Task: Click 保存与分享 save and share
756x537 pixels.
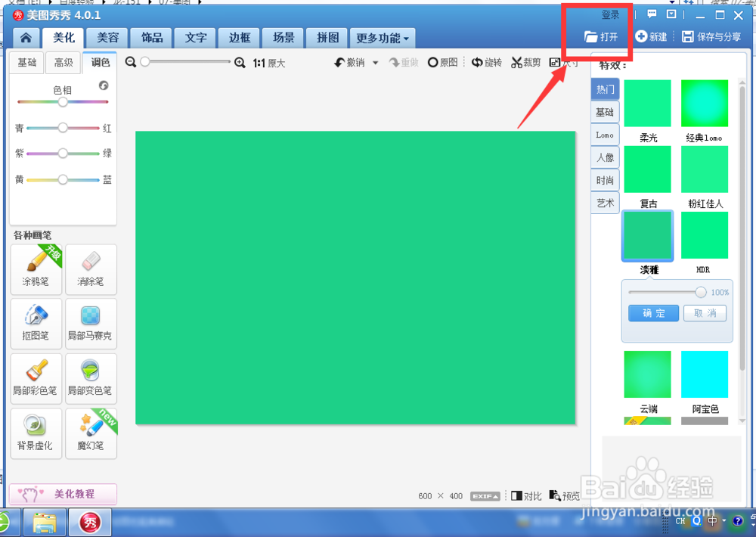Action: click(711, 36)
